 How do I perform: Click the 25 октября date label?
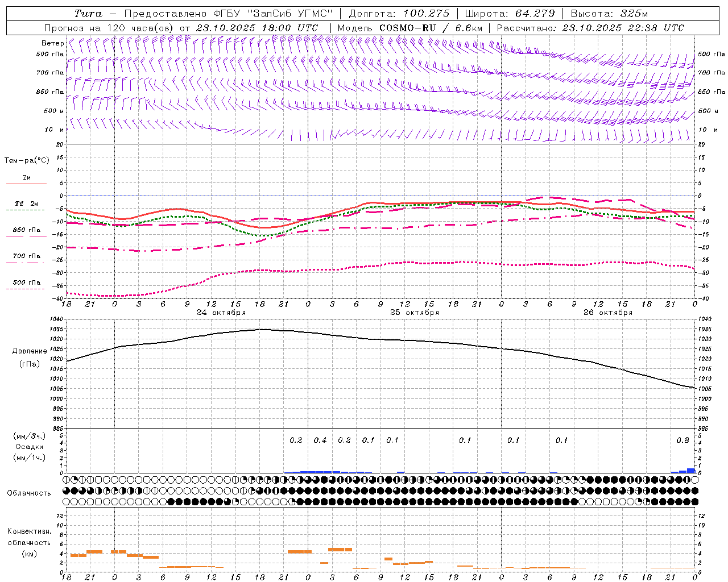(x=415, y=313)
